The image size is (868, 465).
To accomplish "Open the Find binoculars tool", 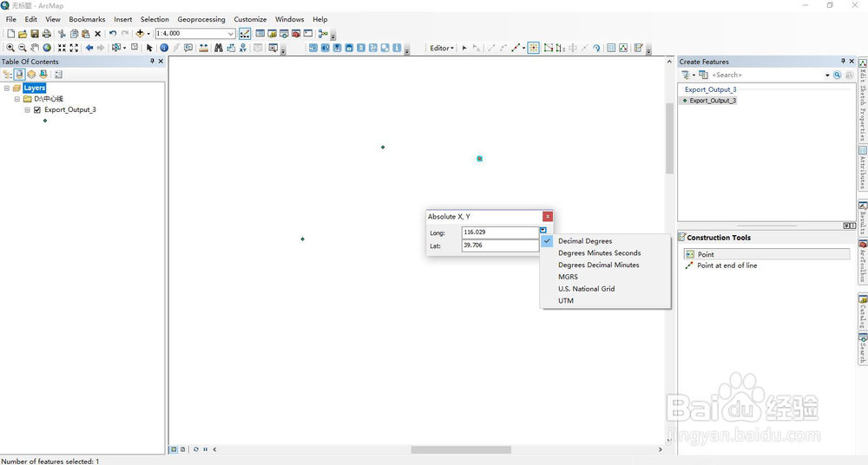I will [219, 49].
